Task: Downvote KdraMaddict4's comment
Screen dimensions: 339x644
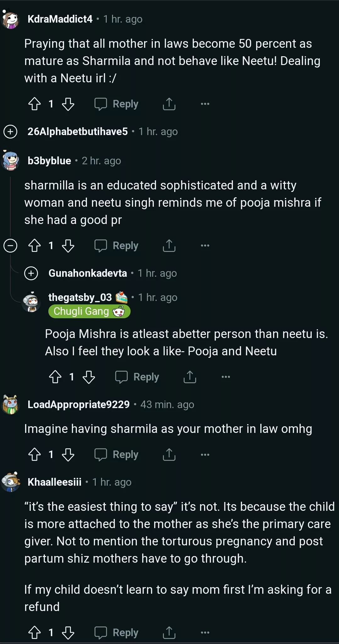Action: click(68, 104)
